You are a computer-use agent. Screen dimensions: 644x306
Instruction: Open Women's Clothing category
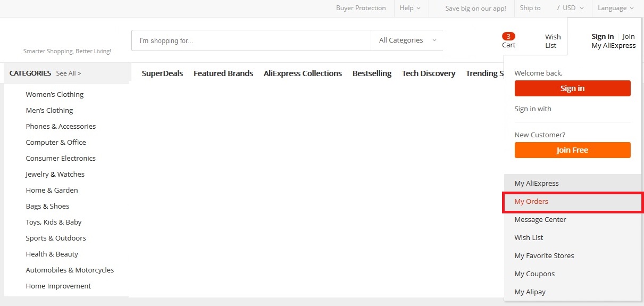click(55, 94)
